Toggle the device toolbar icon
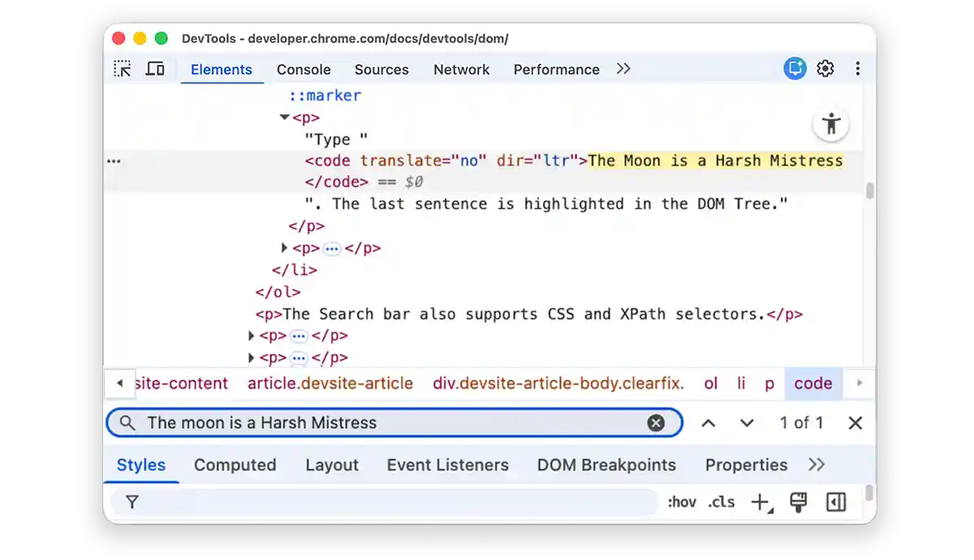The image size is (974, 560). [x=155, y=68]
